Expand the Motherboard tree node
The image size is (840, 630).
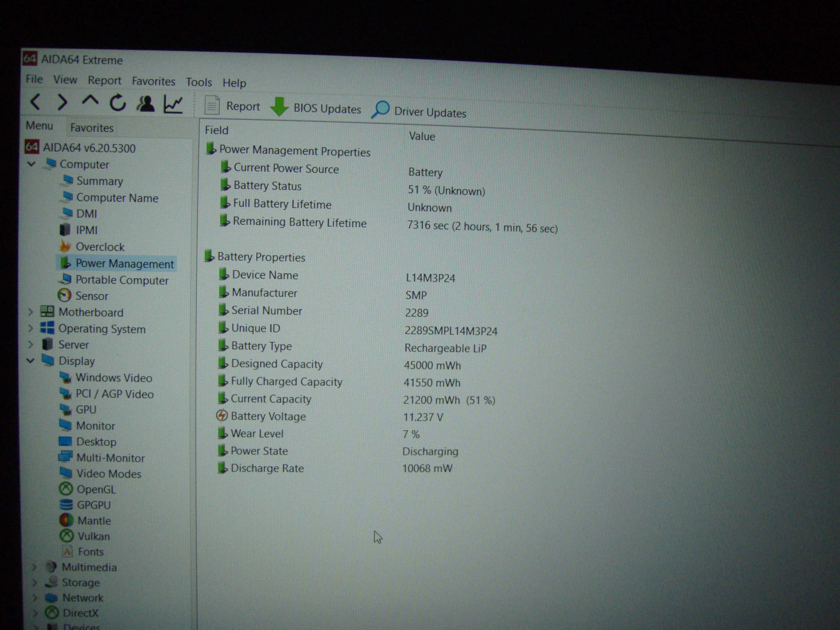point(31,312)
